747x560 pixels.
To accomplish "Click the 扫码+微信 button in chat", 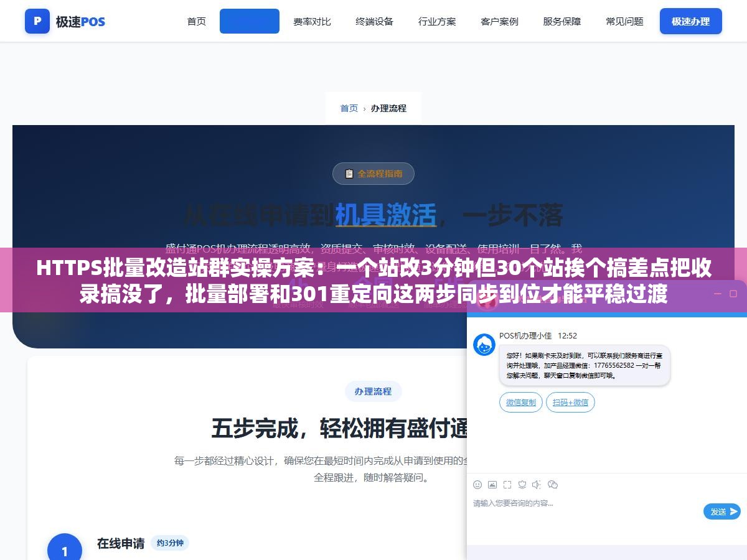I will 571,403.
